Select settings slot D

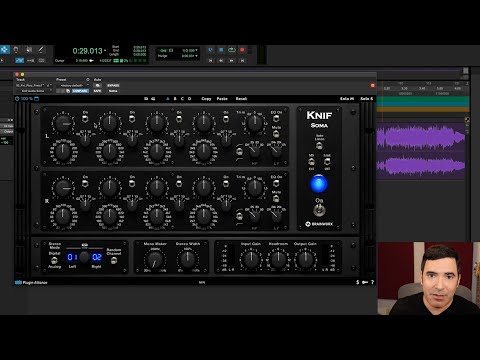pyautogui.click(x=189, y=99)
